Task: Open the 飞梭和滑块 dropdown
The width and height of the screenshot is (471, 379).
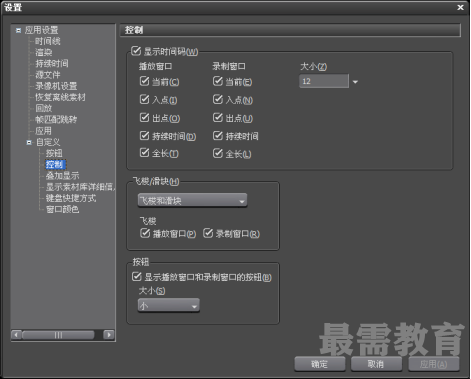Action: tap(192, 201)
